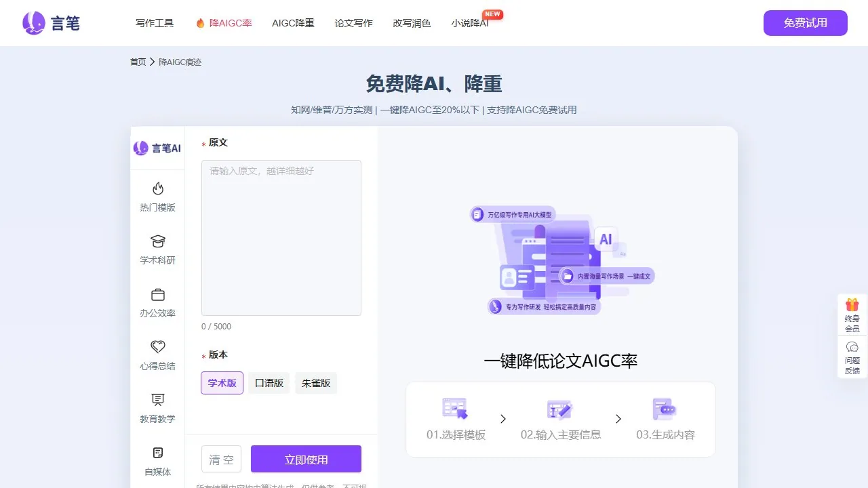This screenshot has width=868, height=488.
Task: Open the 问题反馈 chat icon
Action: click(852, 347)
